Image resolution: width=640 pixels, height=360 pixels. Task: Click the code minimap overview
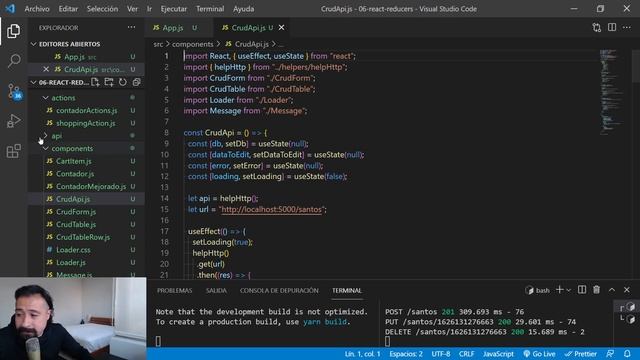(x=612, y=92)
